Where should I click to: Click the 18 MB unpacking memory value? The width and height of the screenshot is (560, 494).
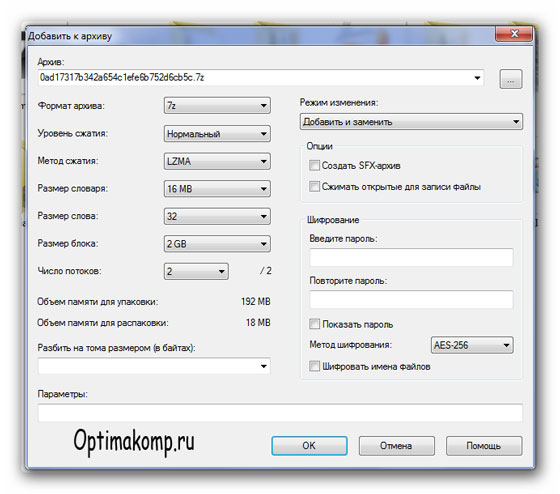[258, 323]
